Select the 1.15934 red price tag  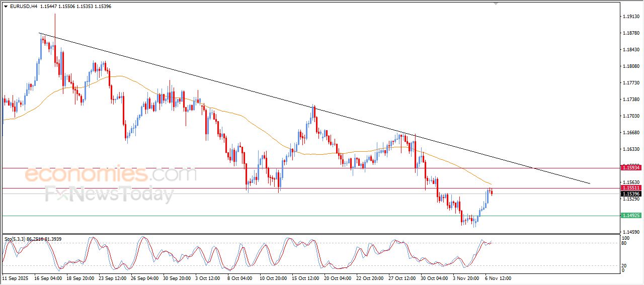[x=631, y=167]
